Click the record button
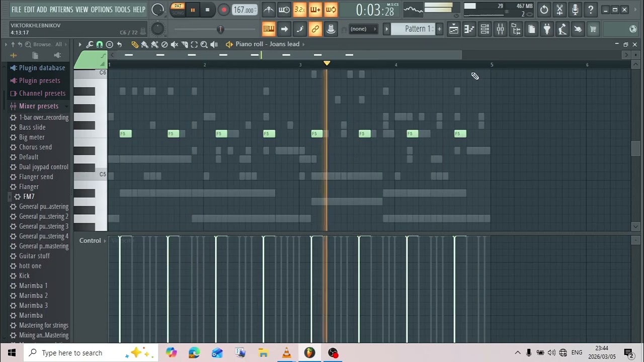The image size is (644, 362). [224, 10]
